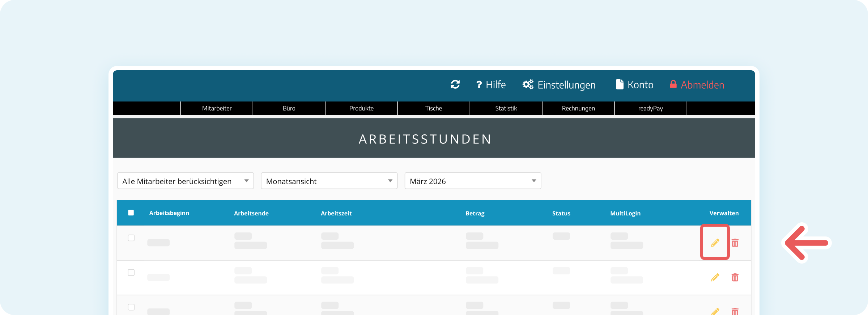Click the Arbeitszeit column header

coord(336,213)
